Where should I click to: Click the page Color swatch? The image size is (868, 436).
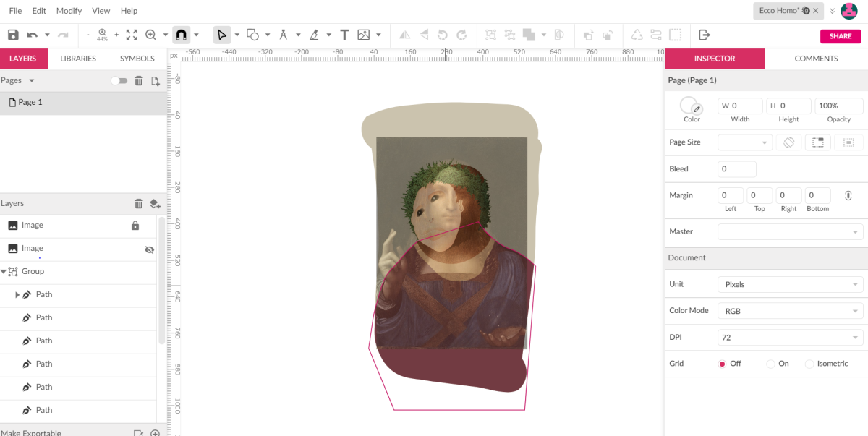pyautogui.click(x=689, y=106)
